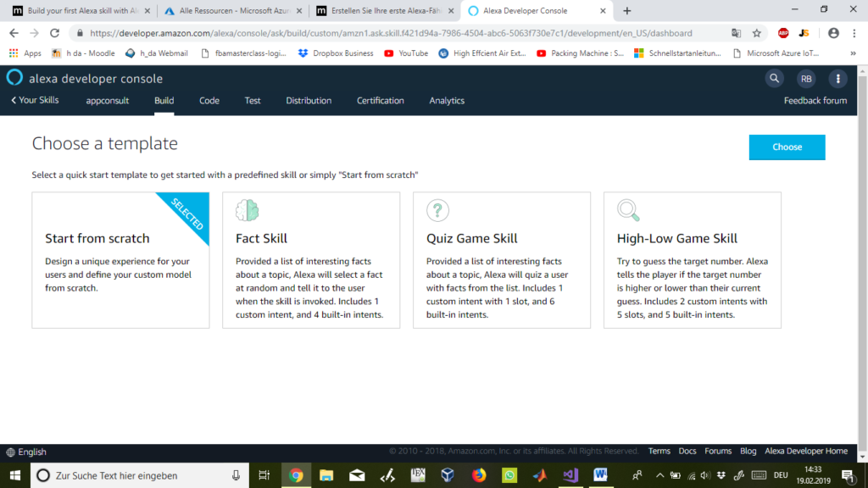Click the Fact Skill brain icon
Viewport: 868px width, 488px height.
point(247,210)
